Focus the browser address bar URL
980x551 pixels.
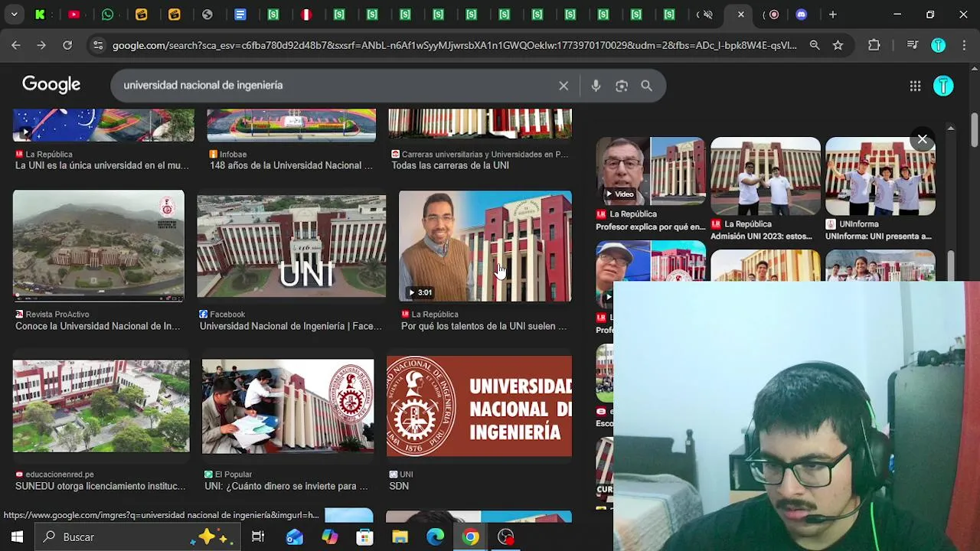coord(455,46)
